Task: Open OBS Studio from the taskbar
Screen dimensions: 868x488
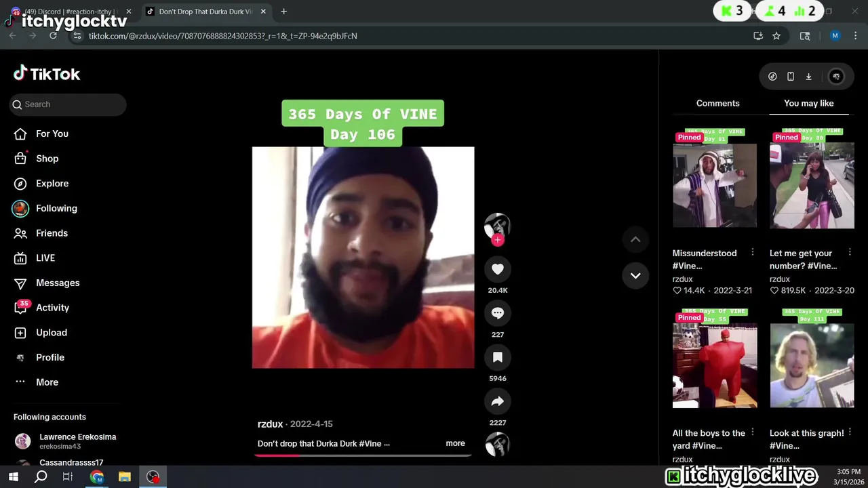Action: pos(153,477)
